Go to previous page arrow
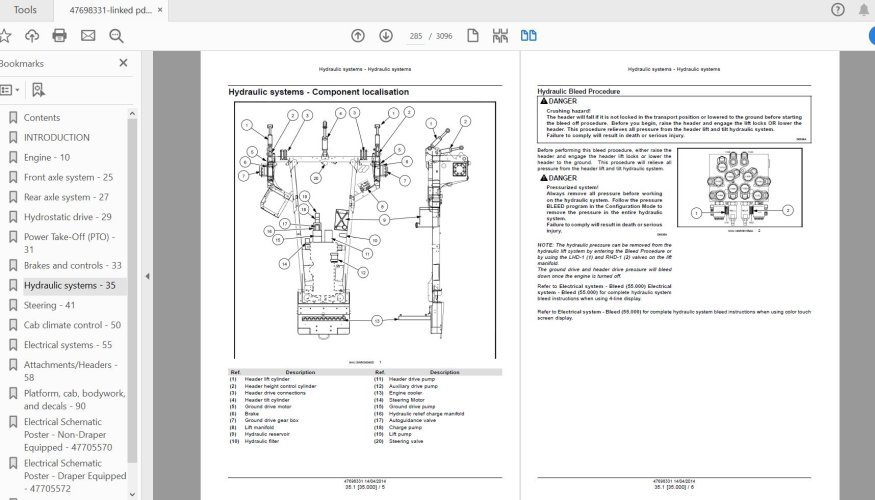875x500 pixels. [358, 36]
